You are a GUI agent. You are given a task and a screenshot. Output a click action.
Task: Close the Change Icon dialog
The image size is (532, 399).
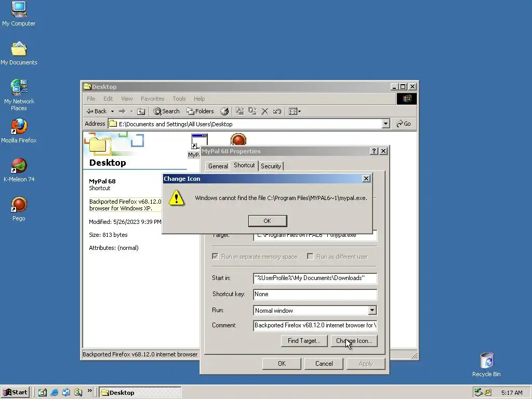pos(366,179)
